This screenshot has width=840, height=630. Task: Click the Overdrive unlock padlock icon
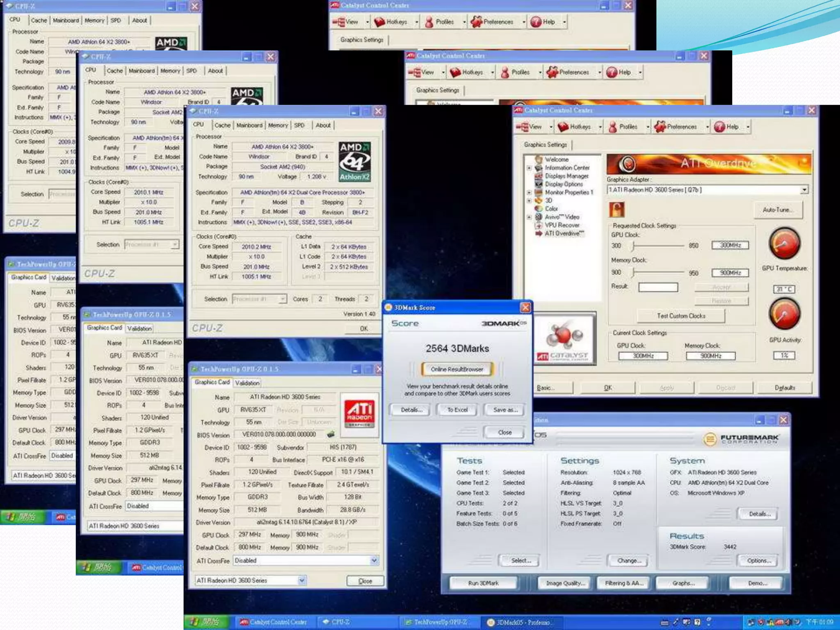[616, 210]
